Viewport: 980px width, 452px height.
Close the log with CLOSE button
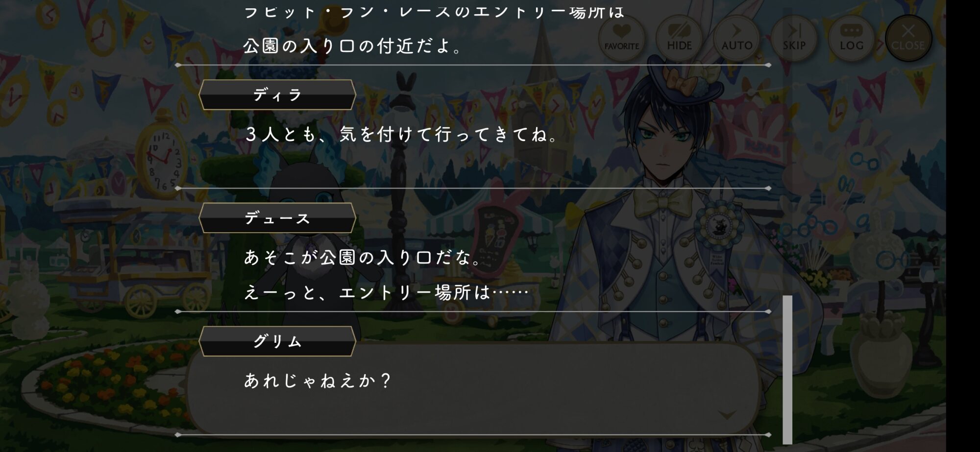click(x=908, y=38)
